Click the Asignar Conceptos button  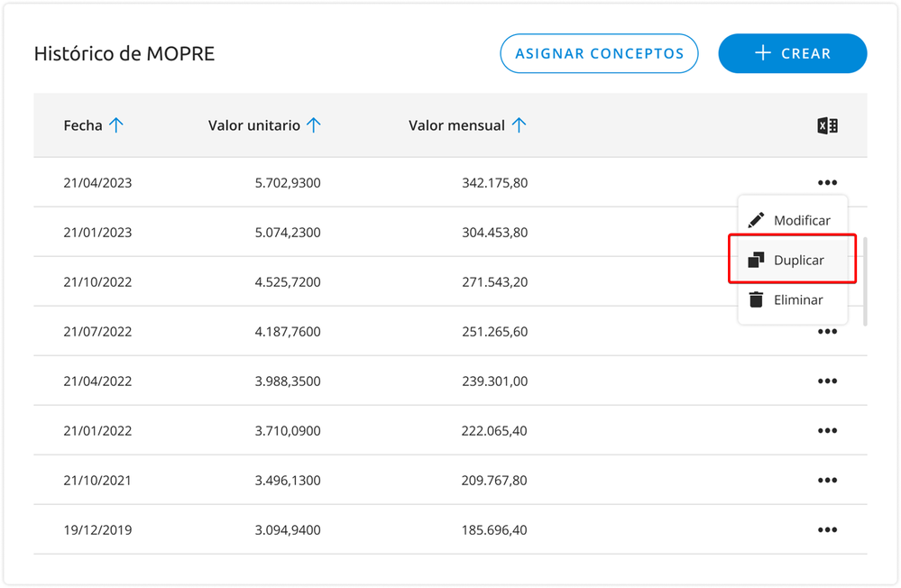599,54
